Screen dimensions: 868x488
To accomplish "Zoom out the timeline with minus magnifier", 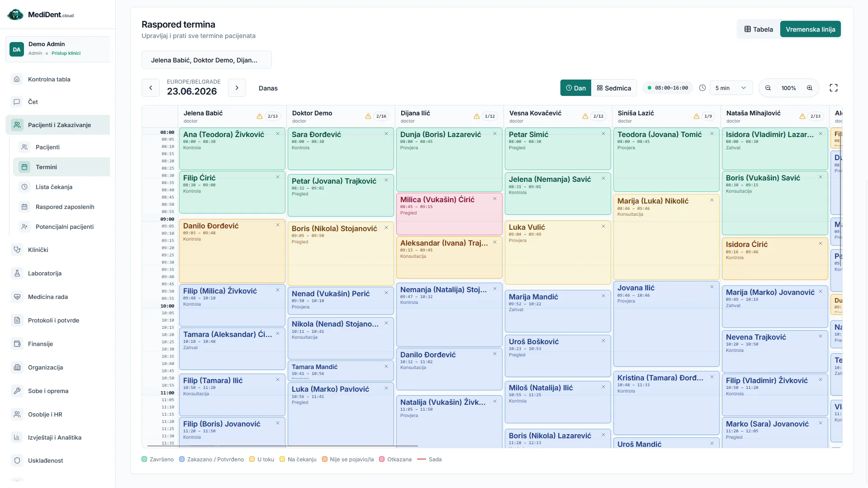I will (x=768, y=88).
